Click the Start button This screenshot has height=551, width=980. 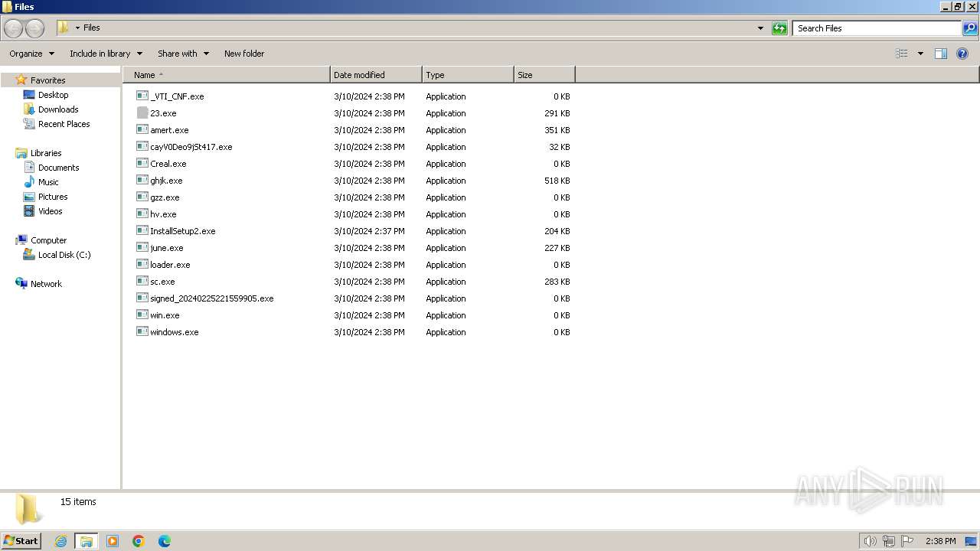point(21,541)
